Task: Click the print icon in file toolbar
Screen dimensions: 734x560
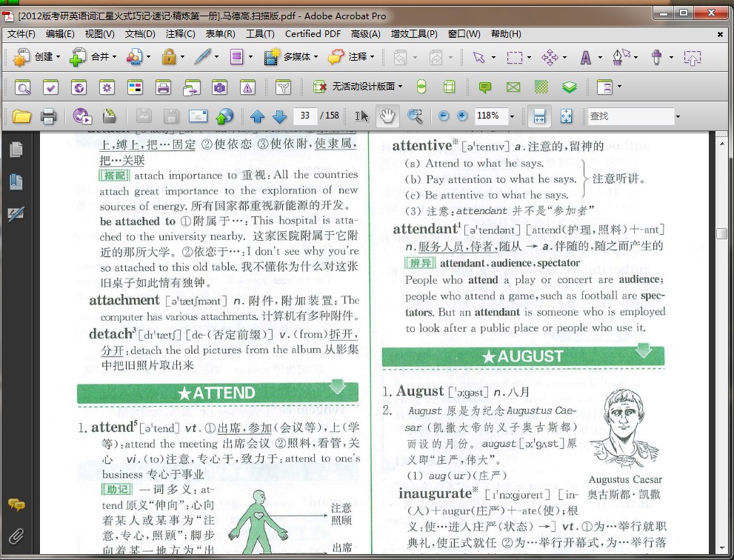Action: [49, 116]
